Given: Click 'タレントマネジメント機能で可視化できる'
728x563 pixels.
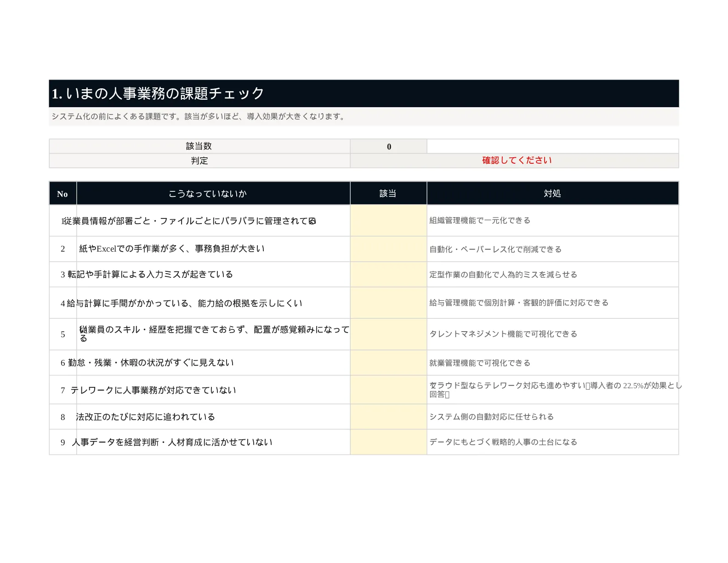Looking at the screenshot, I should tap(503, 334).
